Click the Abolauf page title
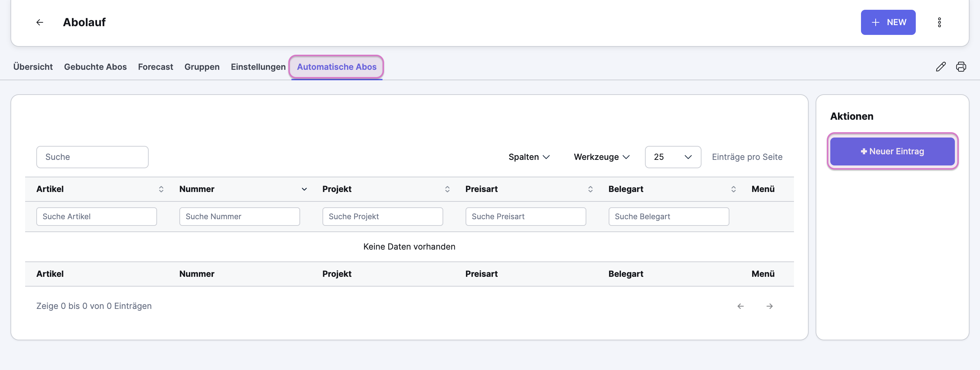 pos(84,22)
